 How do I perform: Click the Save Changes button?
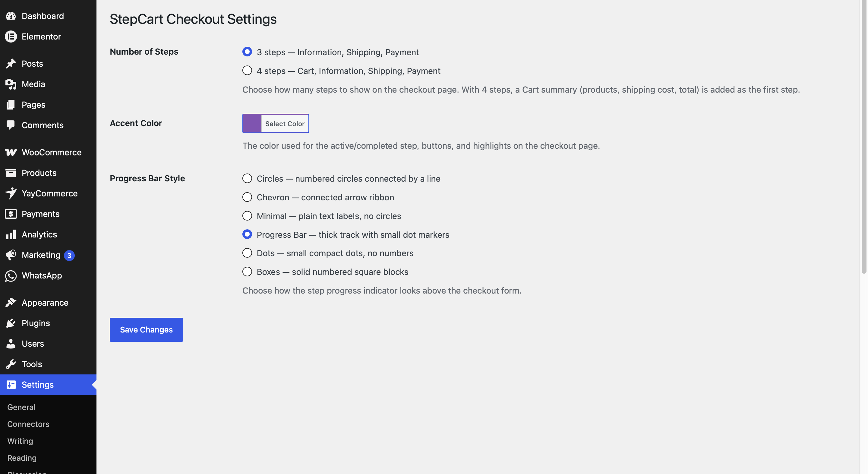pyautogui.click(x=146, y=329)
